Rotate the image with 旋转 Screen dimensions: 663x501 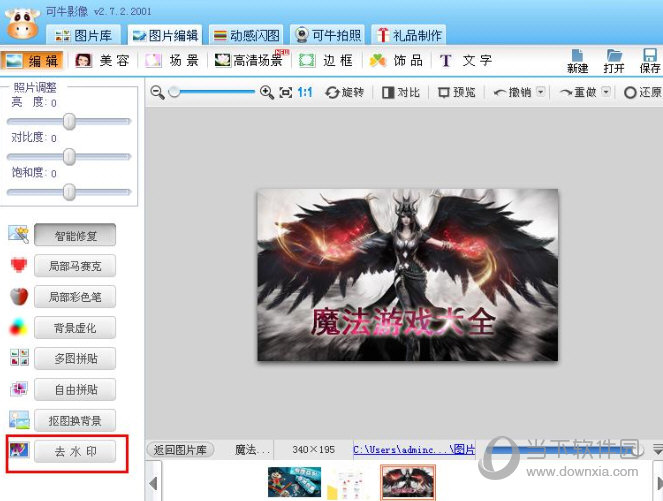pos(345,92)
